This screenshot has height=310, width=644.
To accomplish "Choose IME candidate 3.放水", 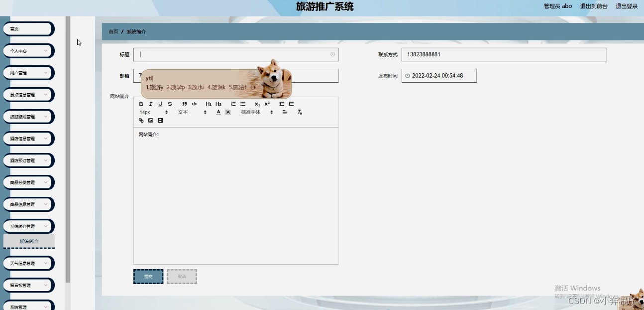I will [x=196, y=87].
